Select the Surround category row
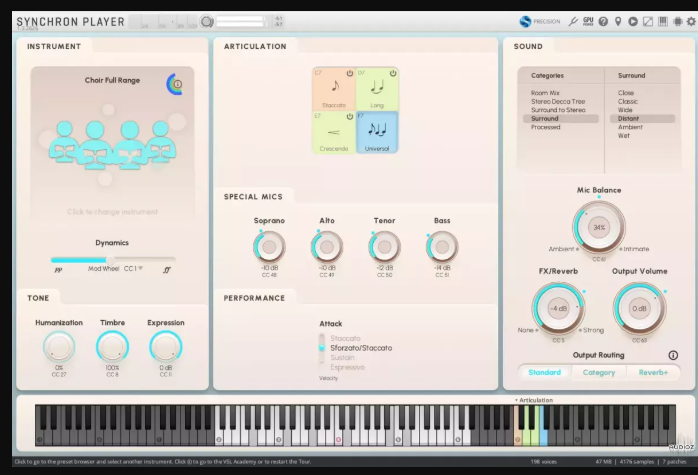This screenshot has height=475, width=698. pyautogui.click(x=561, y=118)
